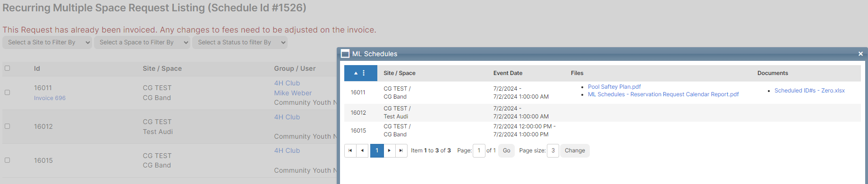Click the Change page size button

point(575,151)
